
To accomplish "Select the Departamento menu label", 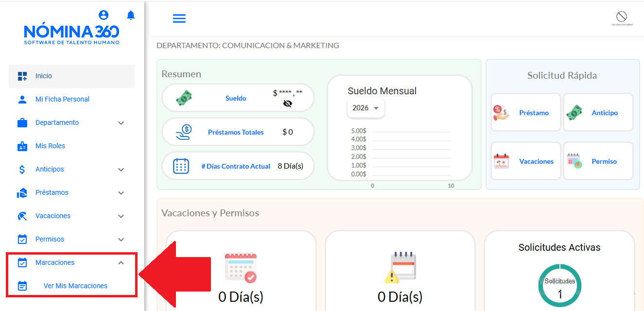I will tap(57, 122).
